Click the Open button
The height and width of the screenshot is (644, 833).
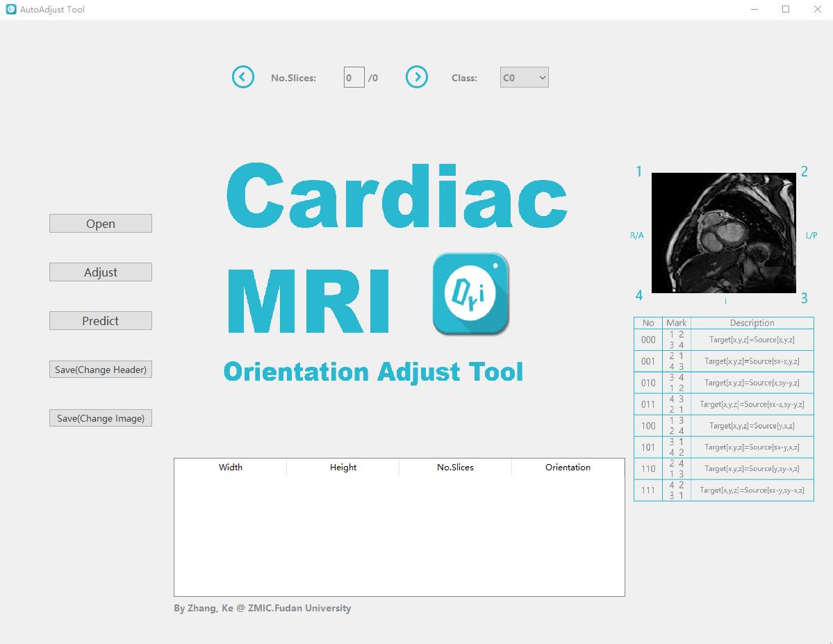tap(100, 223)
